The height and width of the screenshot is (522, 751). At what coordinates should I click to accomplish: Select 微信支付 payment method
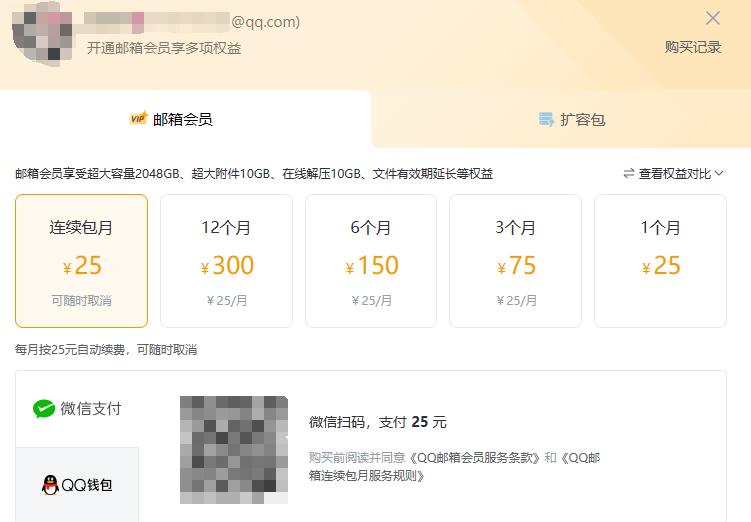[77, 409]
